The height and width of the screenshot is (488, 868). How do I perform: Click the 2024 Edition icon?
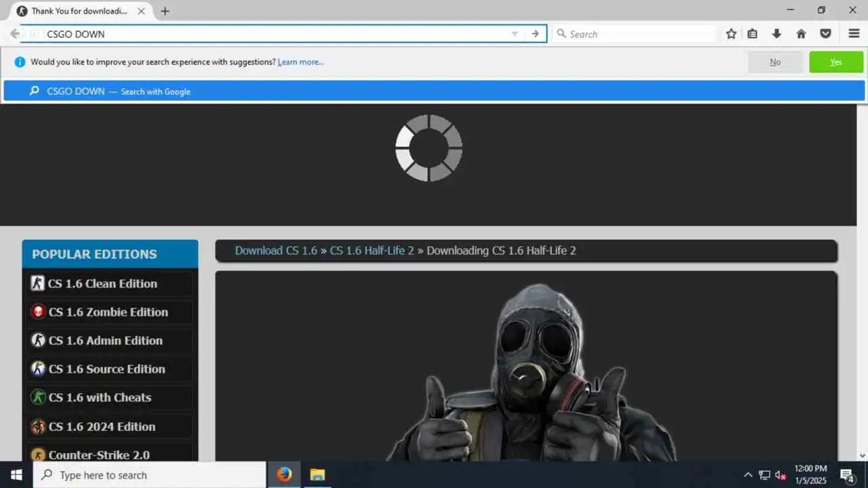pos(38,426)
